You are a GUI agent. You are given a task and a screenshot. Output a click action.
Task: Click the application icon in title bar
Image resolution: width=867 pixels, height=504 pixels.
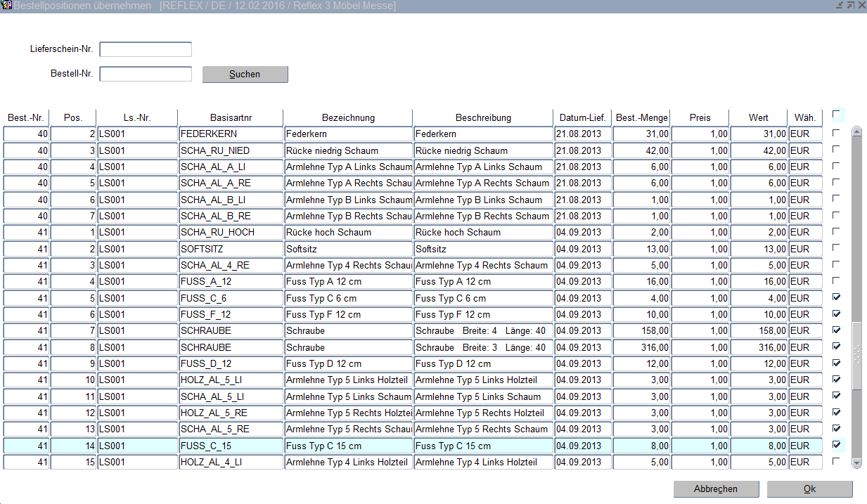[6, 6]
